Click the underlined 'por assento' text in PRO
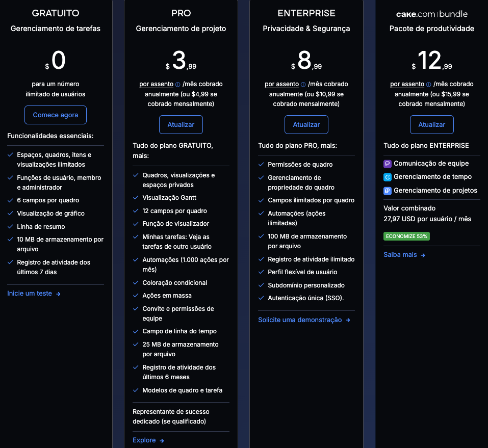488x448 pixels. click(x=156, y=84)
